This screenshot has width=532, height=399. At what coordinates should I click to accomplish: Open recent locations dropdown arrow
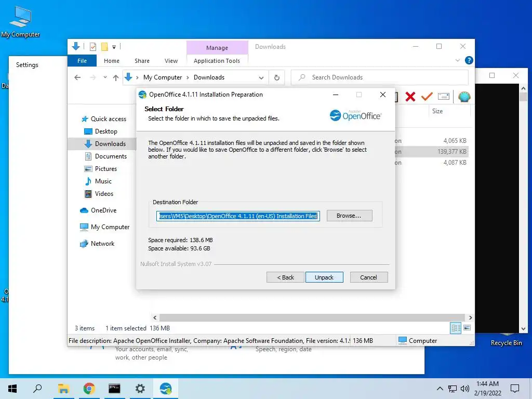(x=105, y=77)
